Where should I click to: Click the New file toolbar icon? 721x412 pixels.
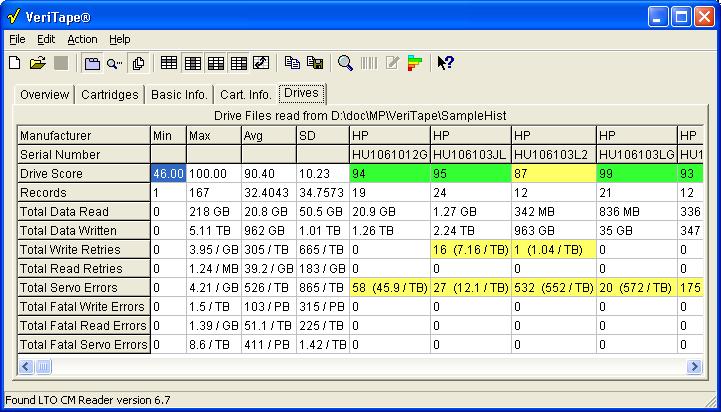(14, 63)
